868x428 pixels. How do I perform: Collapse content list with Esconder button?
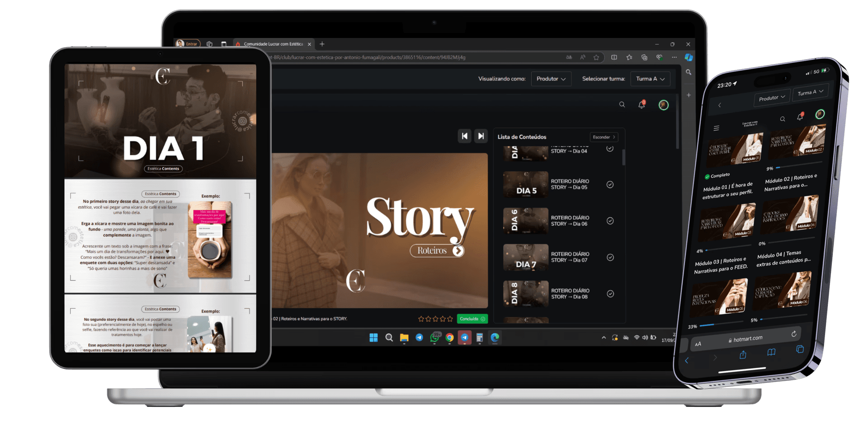coord(604,137)
